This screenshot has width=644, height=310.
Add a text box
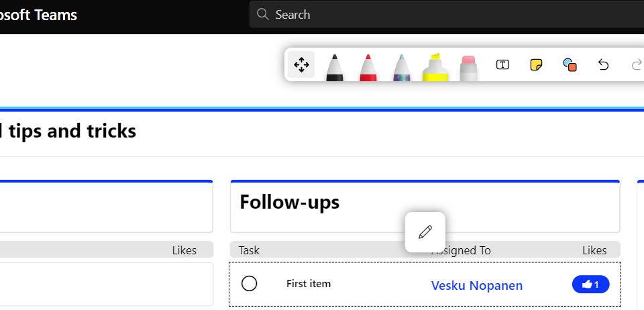tap(502, 64)
